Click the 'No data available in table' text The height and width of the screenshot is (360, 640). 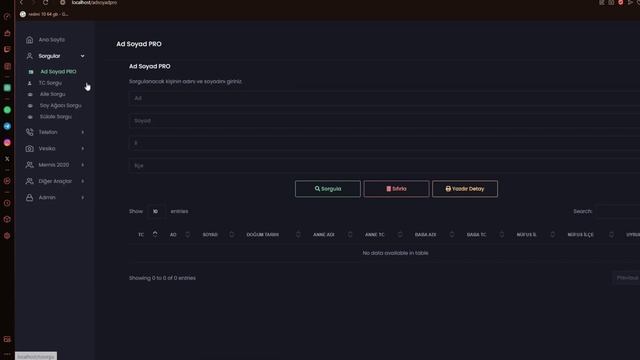coord(396,253)
